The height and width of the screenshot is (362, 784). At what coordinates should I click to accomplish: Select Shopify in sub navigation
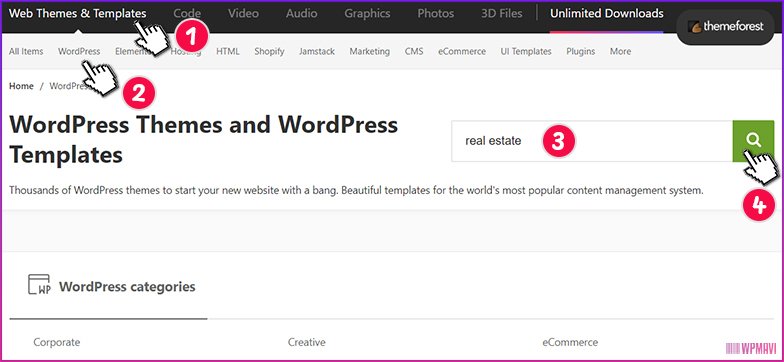[269, 51]
